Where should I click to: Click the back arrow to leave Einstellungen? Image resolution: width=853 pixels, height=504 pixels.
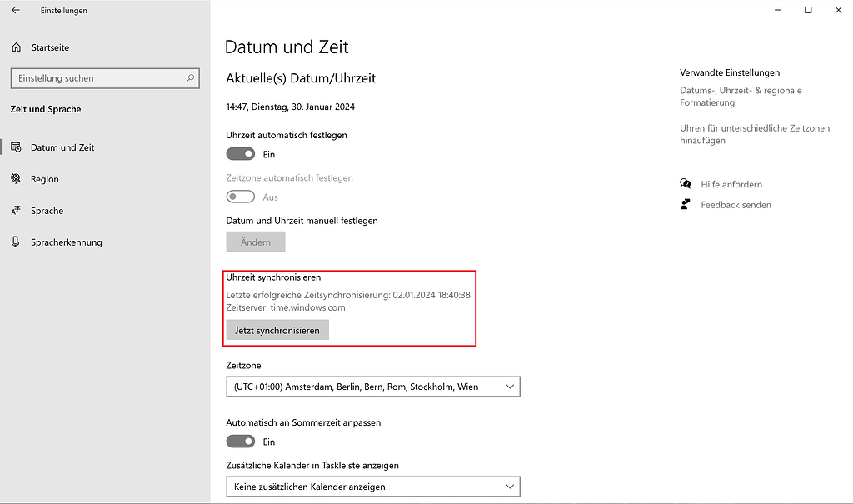tap(17, 11)
